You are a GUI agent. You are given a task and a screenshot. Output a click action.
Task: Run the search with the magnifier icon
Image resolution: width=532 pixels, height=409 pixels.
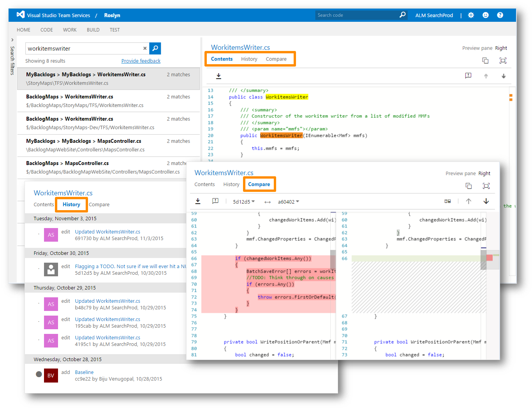155,48
